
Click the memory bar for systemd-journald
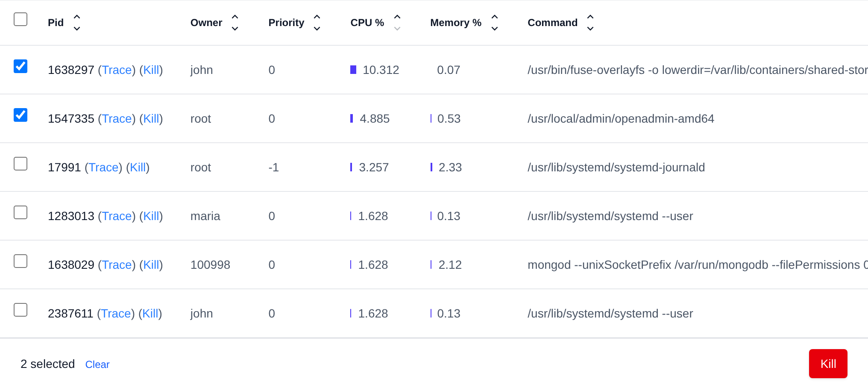pos(431,167)
